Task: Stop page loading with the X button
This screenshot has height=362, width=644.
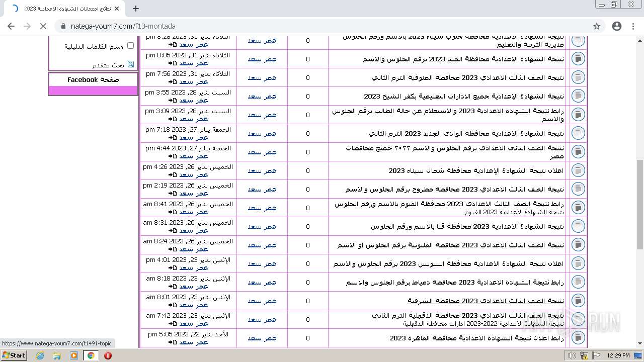Action: (43, 26)
